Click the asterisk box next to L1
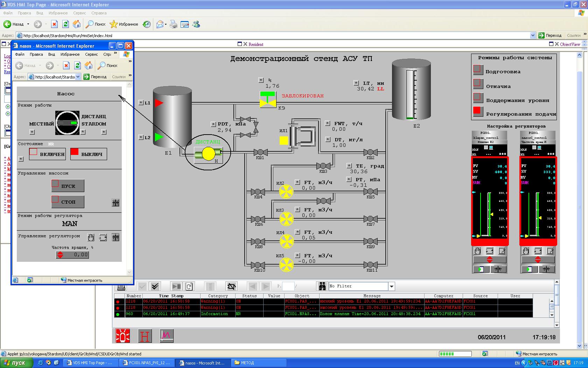Screen dimensions: 588x368 coord(141,103)
